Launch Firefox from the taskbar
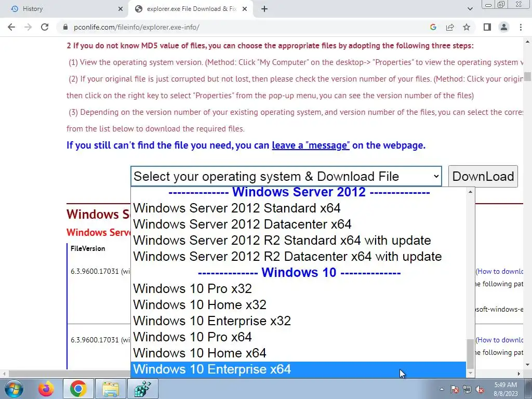 point(46,389)
